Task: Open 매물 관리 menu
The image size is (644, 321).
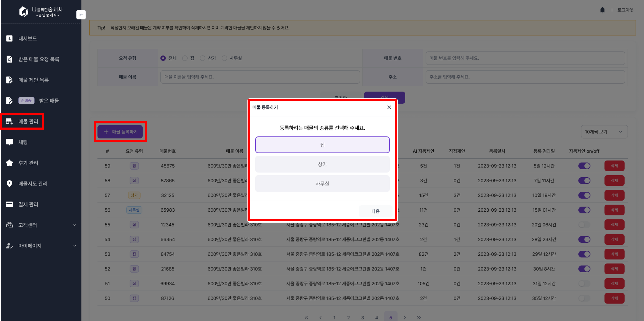Action: click(x=28, y=121)
